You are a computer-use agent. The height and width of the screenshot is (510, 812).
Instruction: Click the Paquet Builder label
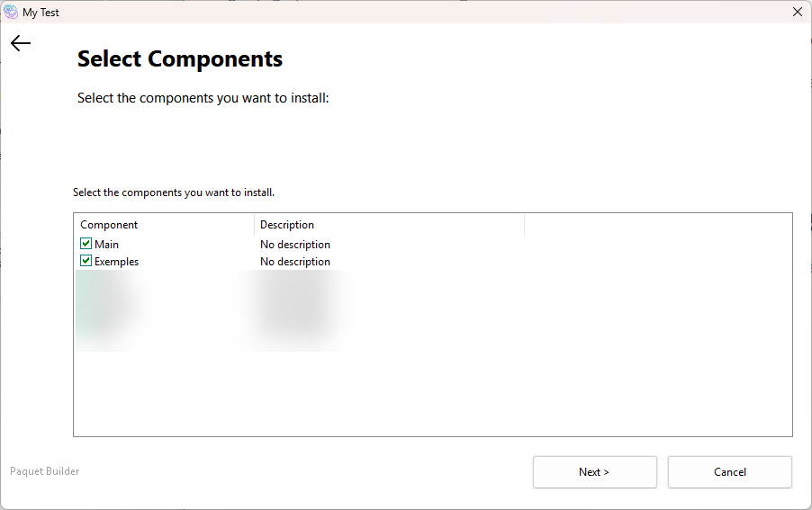tap(44, 471)
